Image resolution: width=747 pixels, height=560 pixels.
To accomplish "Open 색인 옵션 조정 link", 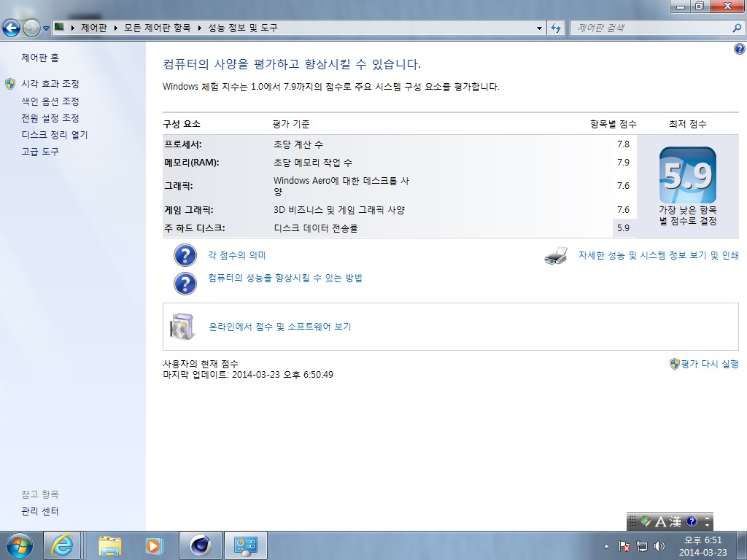I will click(50, 101).
